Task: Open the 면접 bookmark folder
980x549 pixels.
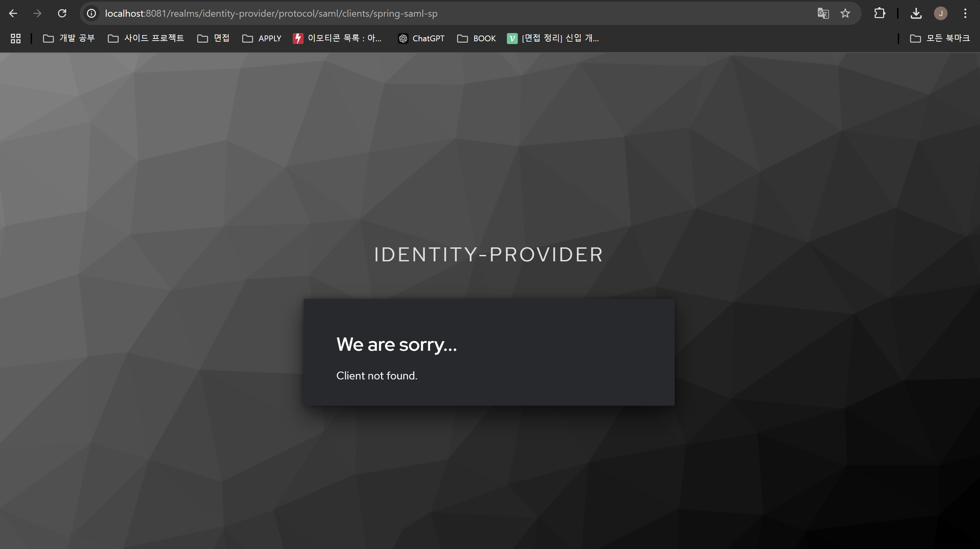Action: (x=214, y=39)
